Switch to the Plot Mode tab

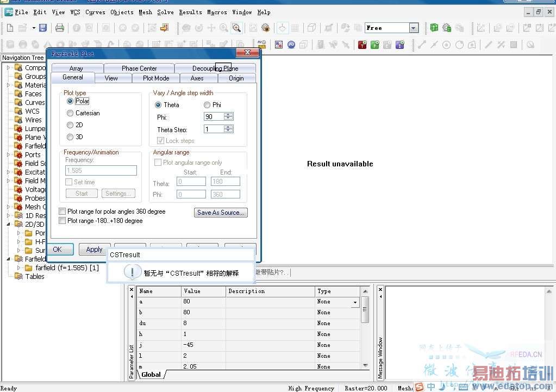(156, 78)
